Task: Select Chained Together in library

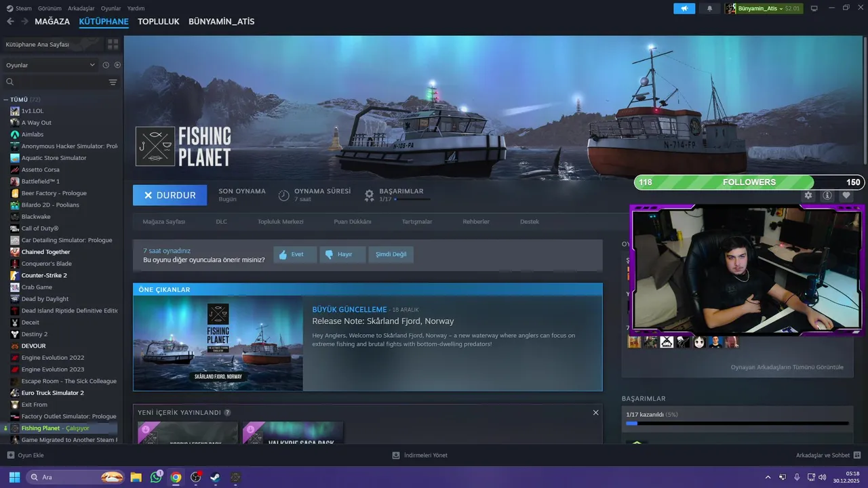Action: click(45, 252)
